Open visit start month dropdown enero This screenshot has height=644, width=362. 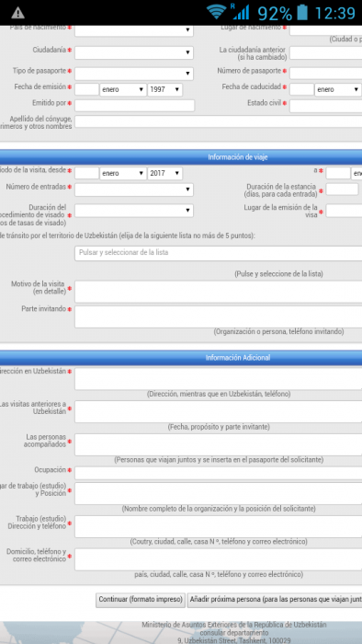(x=123, y=173)
